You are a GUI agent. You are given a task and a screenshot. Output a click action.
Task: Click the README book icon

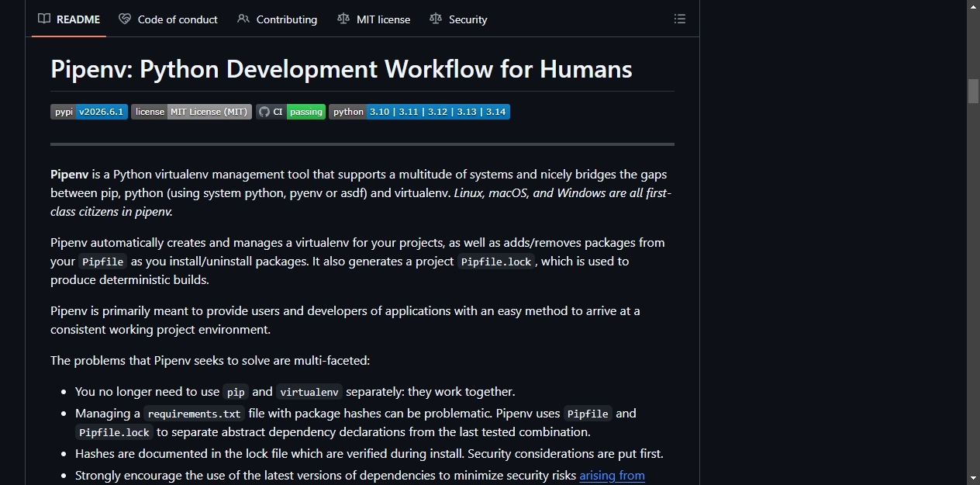pyautogui.click(x=44, y=19)
